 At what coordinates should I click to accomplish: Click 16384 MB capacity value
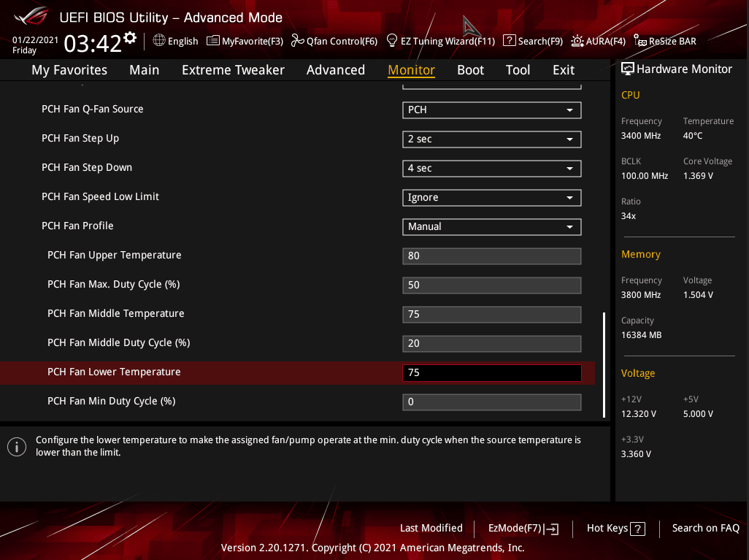641,335
